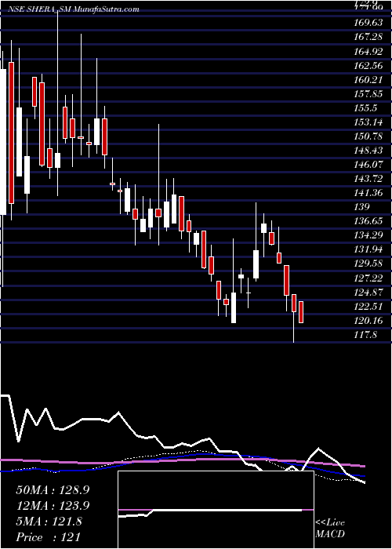The height and width of the screenshot is (549, 392).
Task: Click the 50MA : 128.9 reading
Action: 53,490
